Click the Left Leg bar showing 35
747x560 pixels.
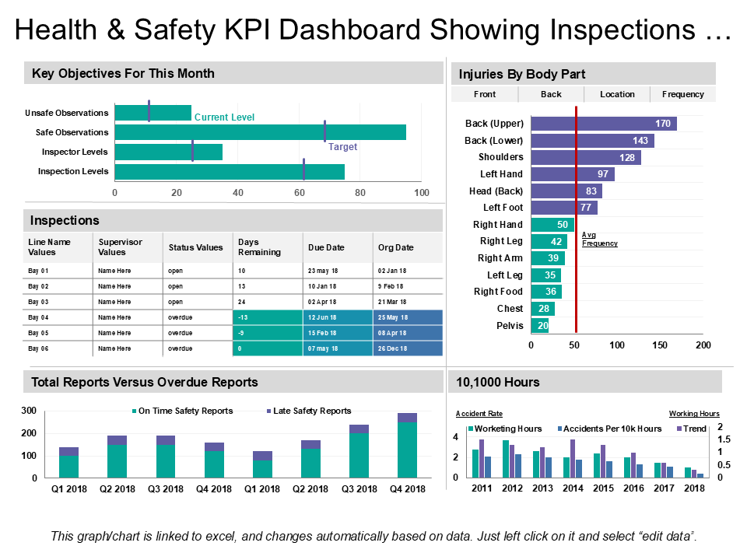pos(546,275)
